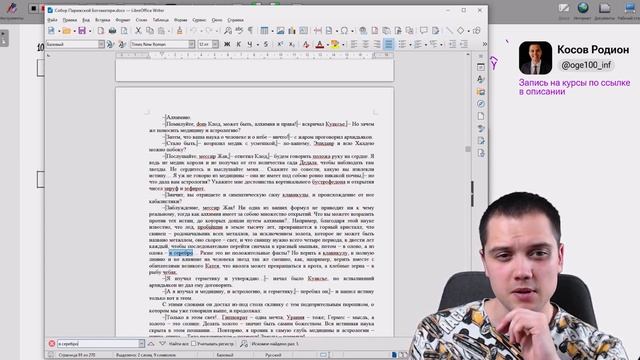
Task: Insert an image icon
Action: coord(280,31)
